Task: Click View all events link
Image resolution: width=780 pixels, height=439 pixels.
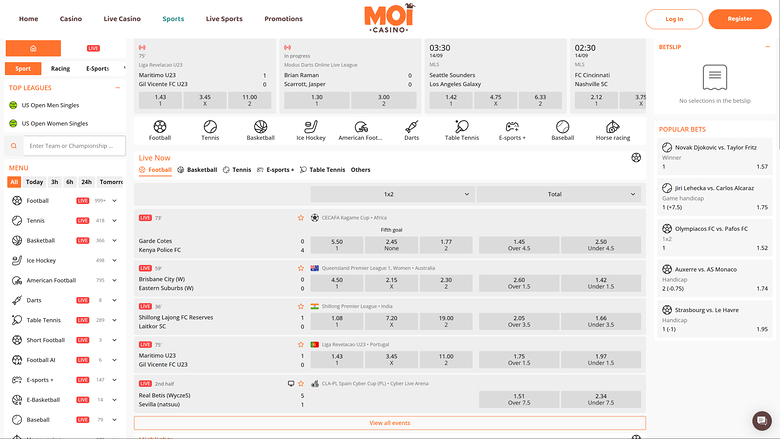Action: click(x=389, y=423)
